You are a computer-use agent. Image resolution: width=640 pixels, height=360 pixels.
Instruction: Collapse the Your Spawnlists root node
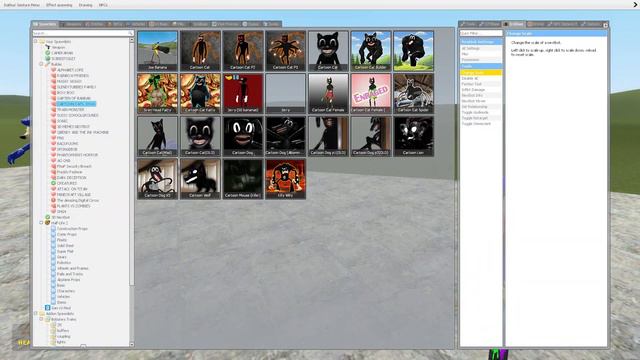pos(36,42)
